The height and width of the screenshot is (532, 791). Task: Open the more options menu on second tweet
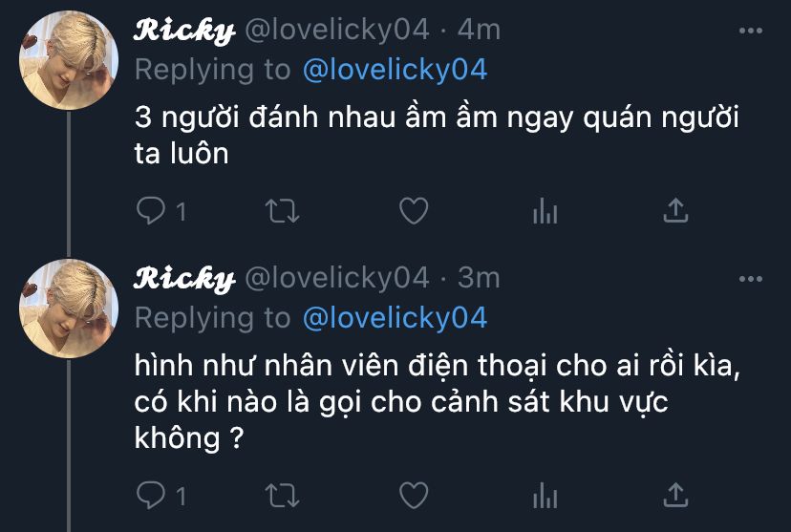[751, 279]
